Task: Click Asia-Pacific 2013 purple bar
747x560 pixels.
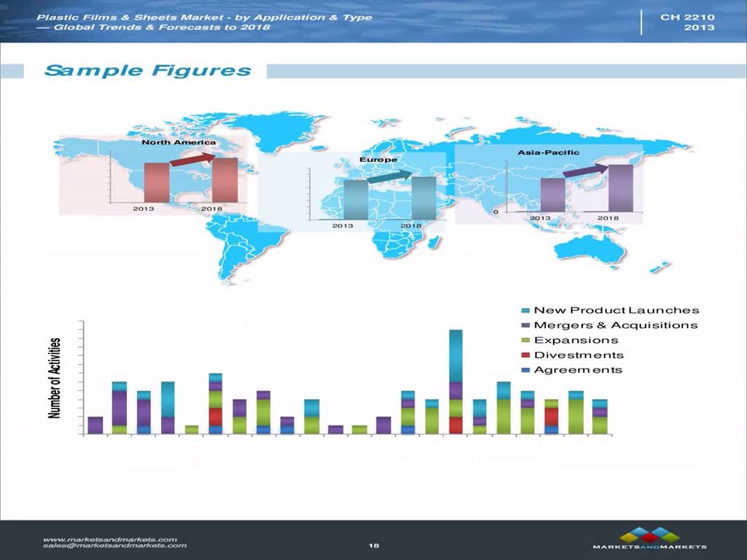Action: point(552,194)
